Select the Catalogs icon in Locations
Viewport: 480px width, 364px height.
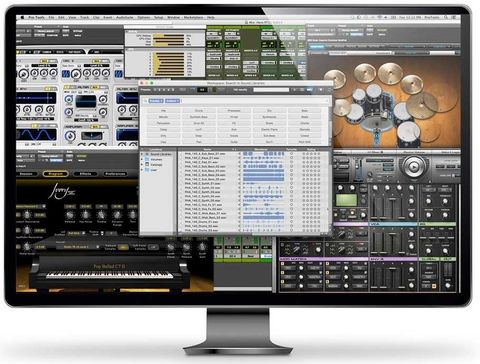pos(147,165)
